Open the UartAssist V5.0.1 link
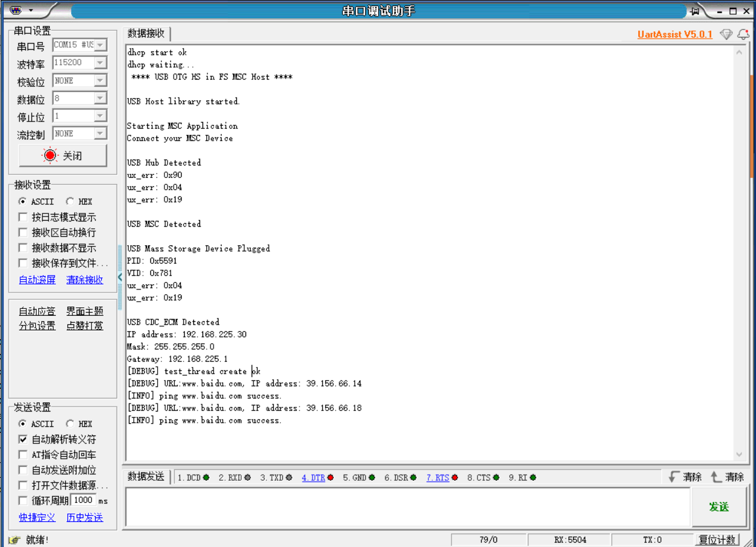The height and width of the screenshot is (547, 756). click(675, 34)
